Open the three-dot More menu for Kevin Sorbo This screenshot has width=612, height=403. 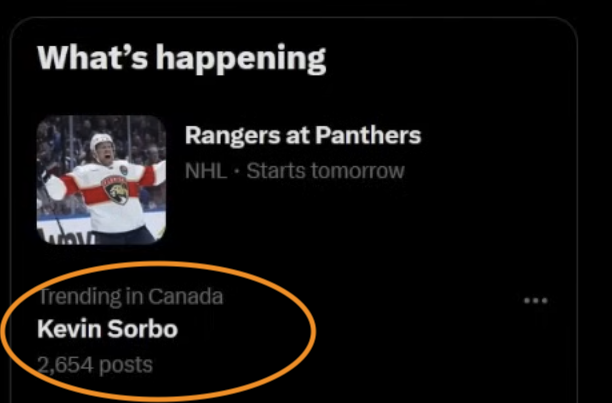coord(536,300)
